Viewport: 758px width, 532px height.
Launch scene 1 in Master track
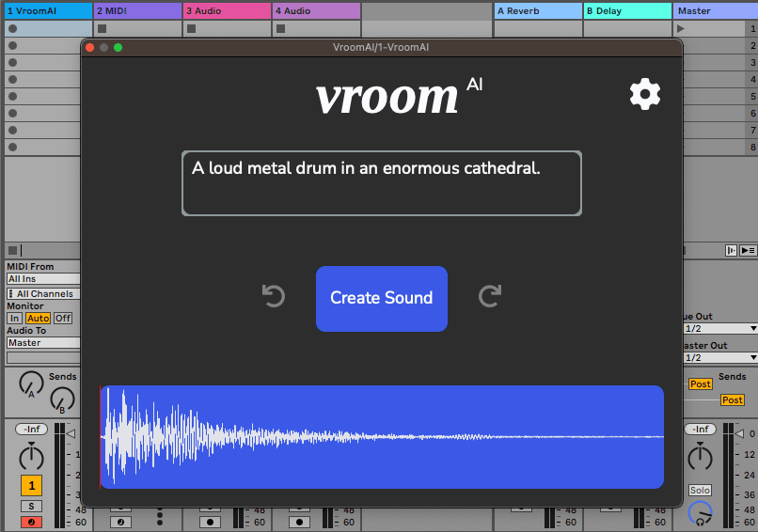pyautogui.click(x=681, y=28)
